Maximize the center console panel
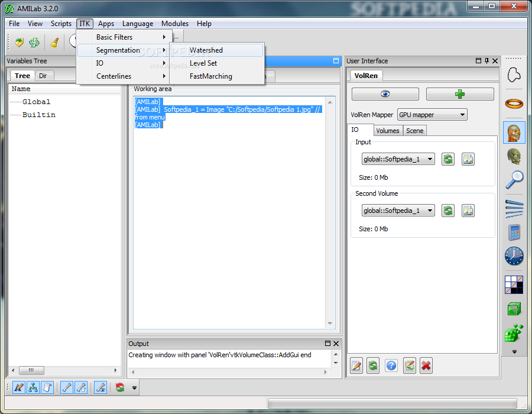This screenshot has width=532, height=414. 336,61
